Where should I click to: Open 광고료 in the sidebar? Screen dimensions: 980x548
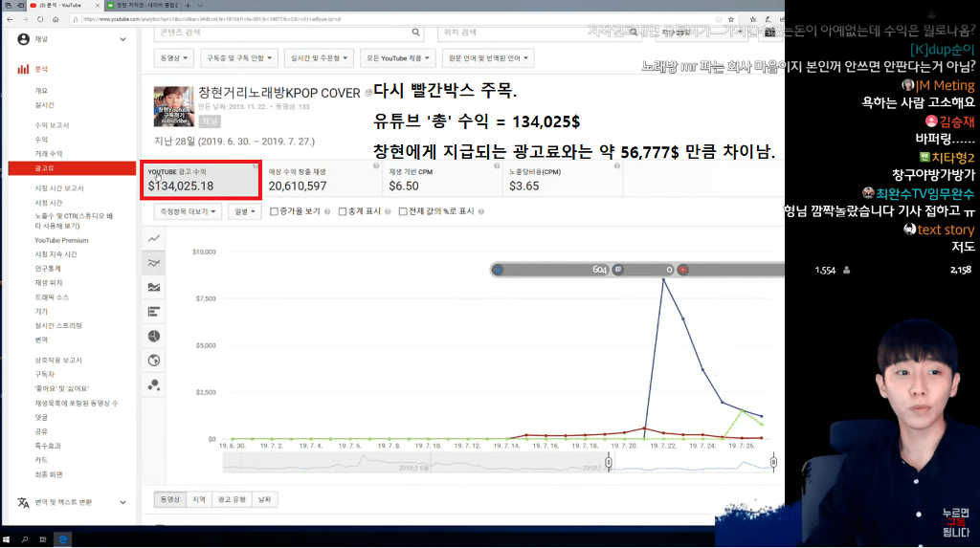point(72,168)
